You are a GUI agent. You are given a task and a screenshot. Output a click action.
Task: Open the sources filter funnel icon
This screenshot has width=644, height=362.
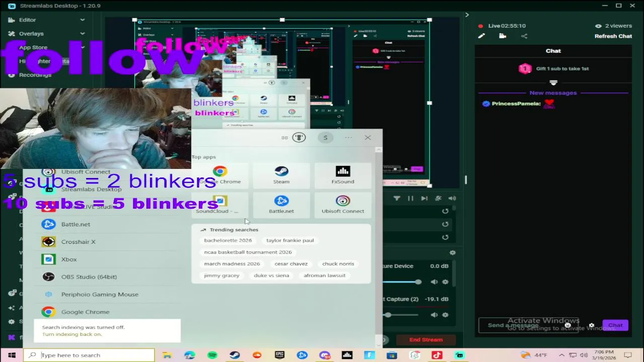[x=396, y=198]
